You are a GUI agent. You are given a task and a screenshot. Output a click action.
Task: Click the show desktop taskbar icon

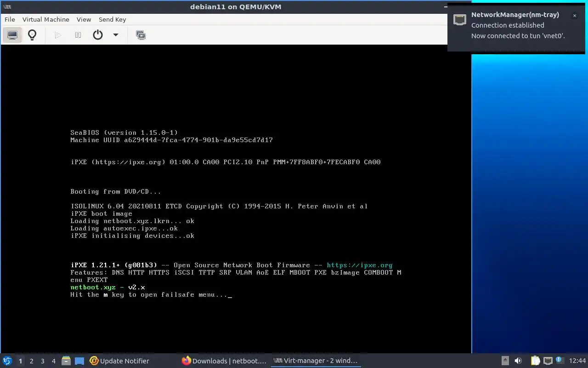[x=79, y=361]
